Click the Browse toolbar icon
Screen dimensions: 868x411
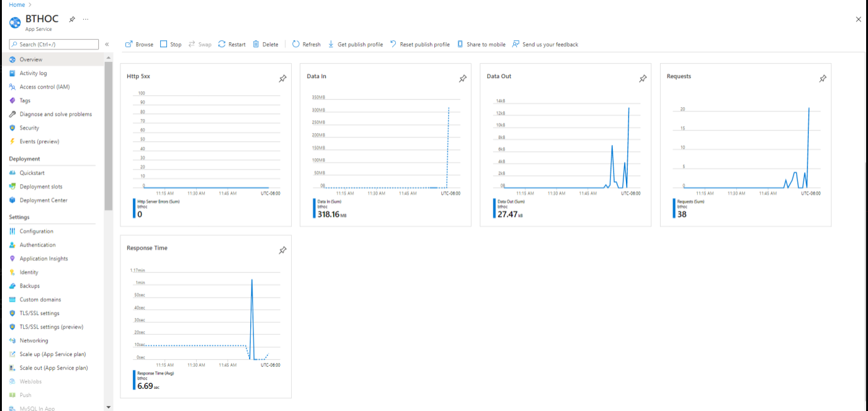click(129, 44)
